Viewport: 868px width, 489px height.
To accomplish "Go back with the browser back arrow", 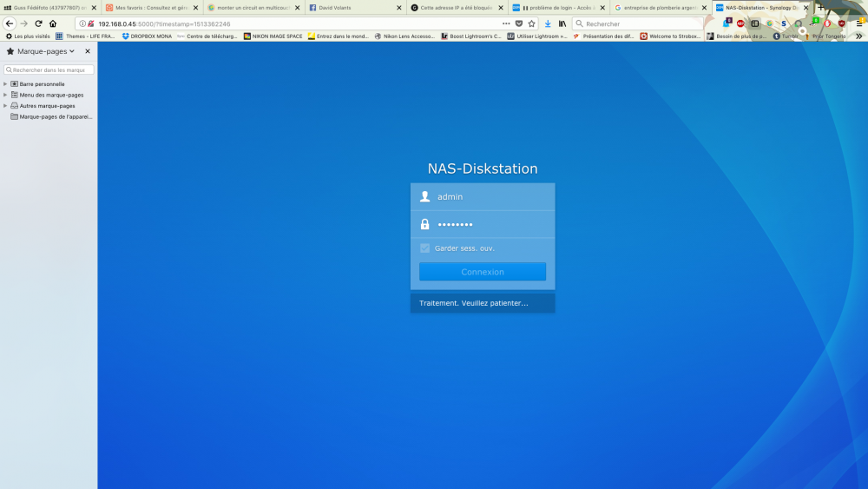I will (x=10, y=23).
